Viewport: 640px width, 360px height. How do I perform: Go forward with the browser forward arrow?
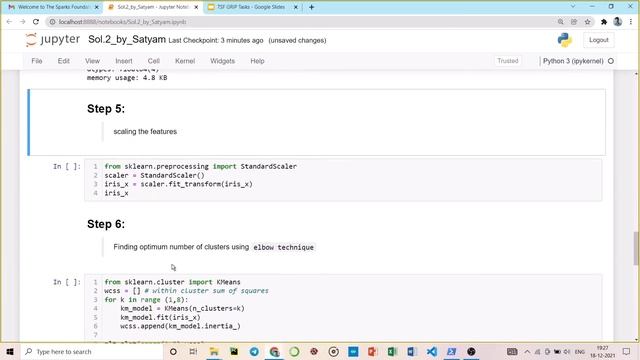click(22, 22)
